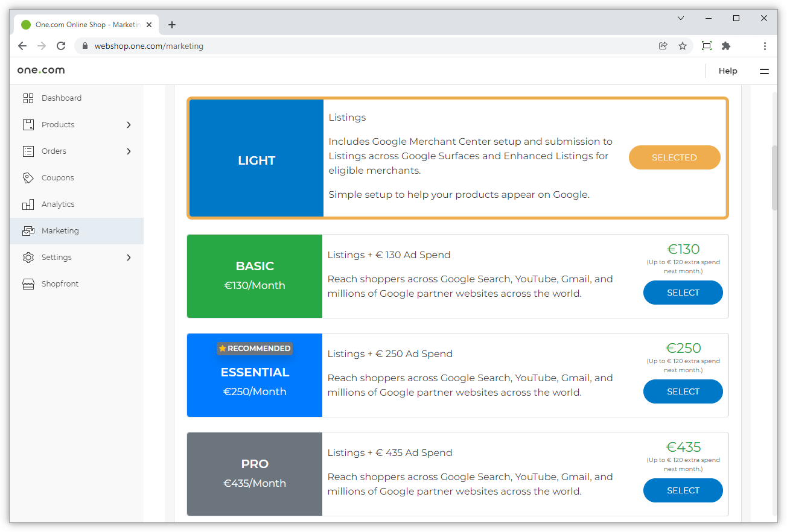Open the hamburger menu in the header
Viewport: 787px width, 532px height.
tap(764, 71)
